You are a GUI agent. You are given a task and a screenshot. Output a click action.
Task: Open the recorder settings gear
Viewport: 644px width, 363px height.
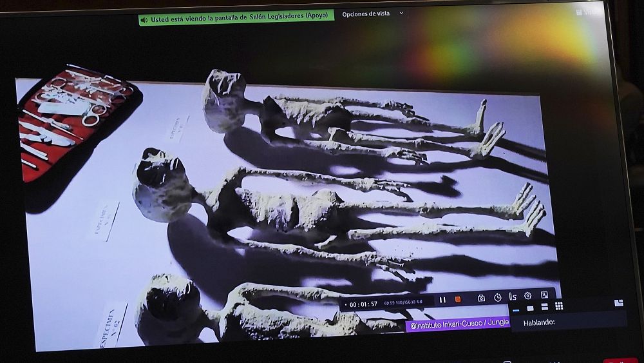[x=528, y=296]
